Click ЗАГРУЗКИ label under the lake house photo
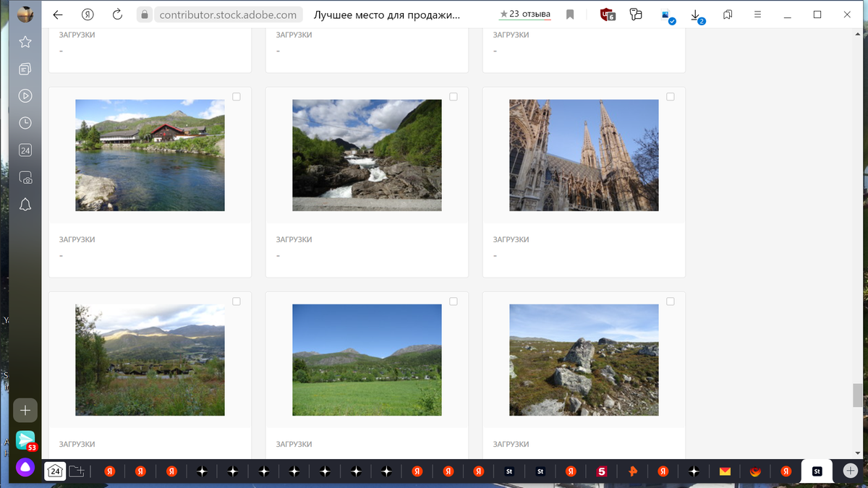The image size is (868, 488). pos(77,239)
